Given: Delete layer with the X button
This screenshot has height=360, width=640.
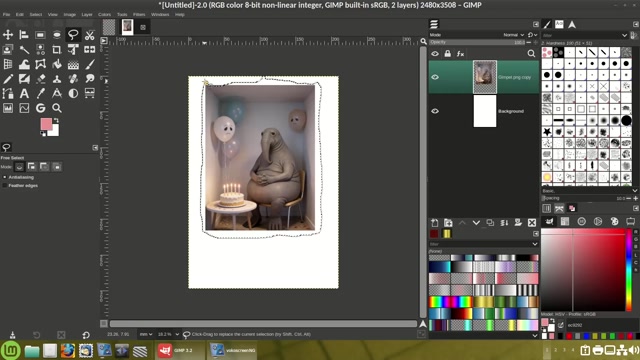Looking at the screenshot, I should [532, 222].
